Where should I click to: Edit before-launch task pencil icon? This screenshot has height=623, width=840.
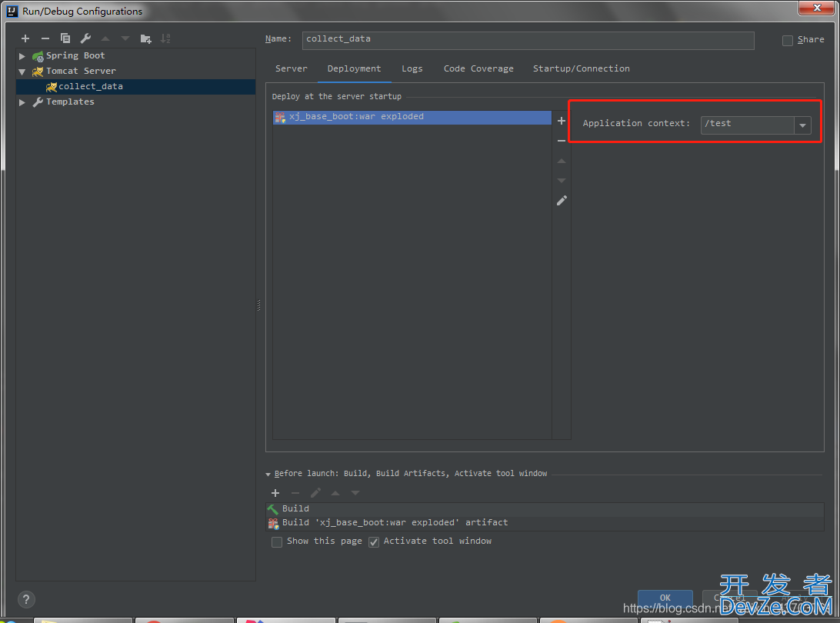(x=315, y=493)
